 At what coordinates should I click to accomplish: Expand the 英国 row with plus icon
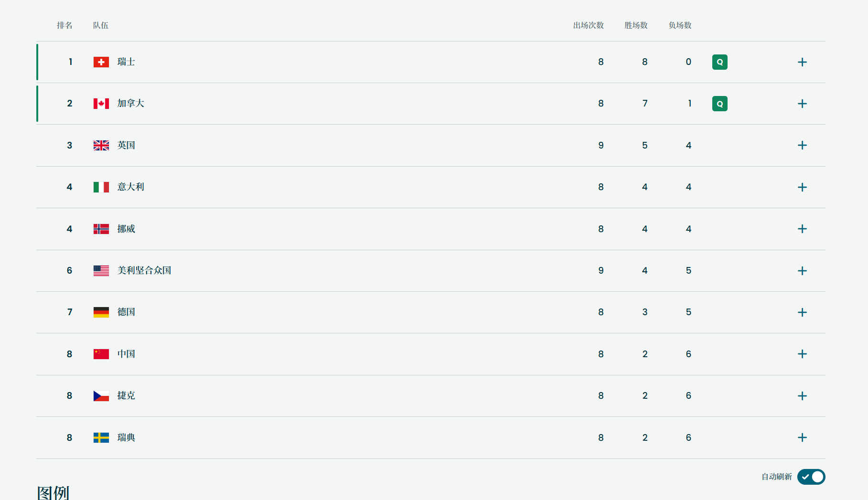pos(803,145)
